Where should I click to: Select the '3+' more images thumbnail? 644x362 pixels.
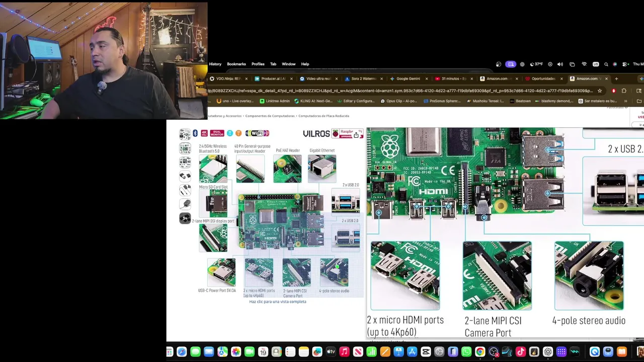pyautogui.click(x=185, y=218)
